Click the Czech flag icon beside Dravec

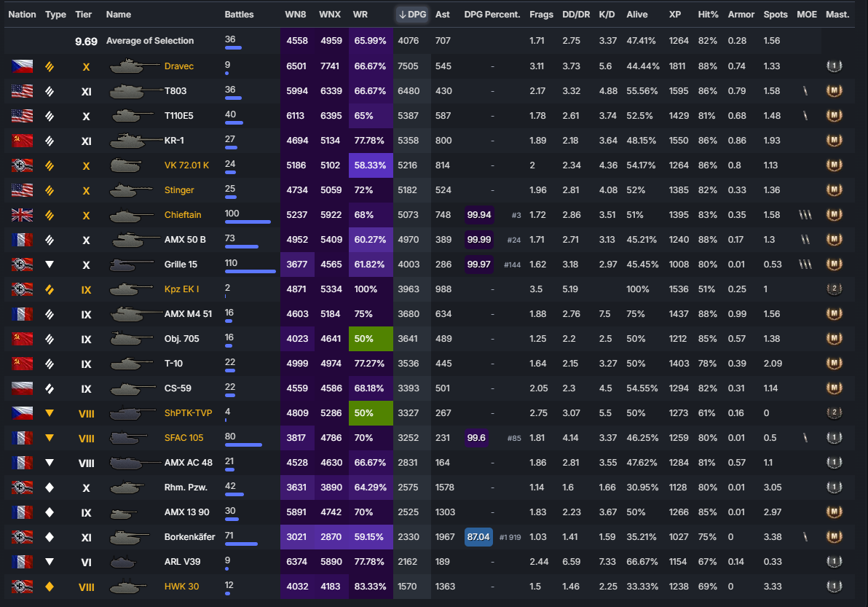click(x=22, y=66)
